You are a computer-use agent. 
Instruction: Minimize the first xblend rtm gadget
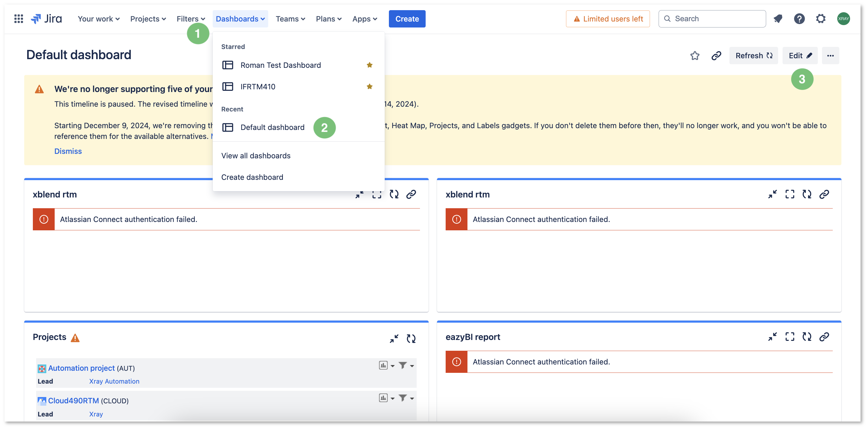click(360, 194)
